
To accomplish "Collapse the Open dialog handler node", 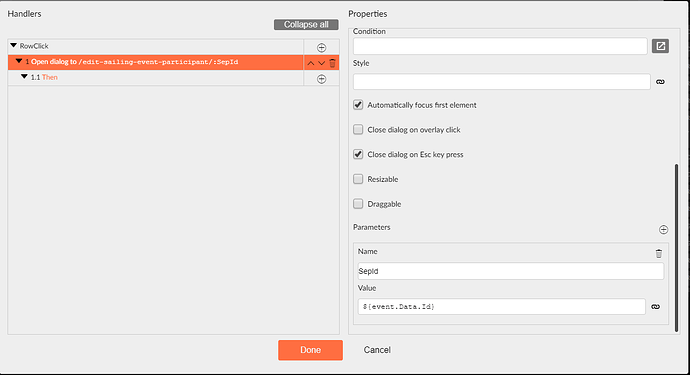I will click(19, 61).
